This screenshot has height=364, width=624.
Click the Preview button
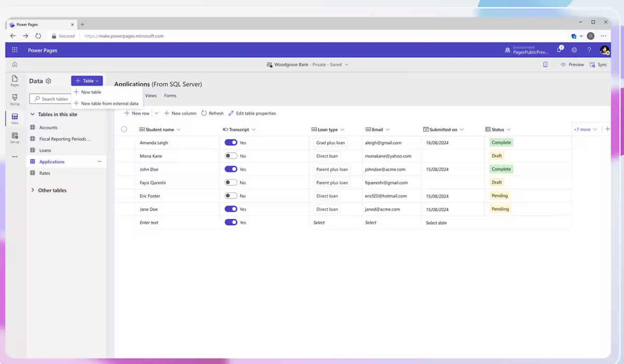pos(572,64)
